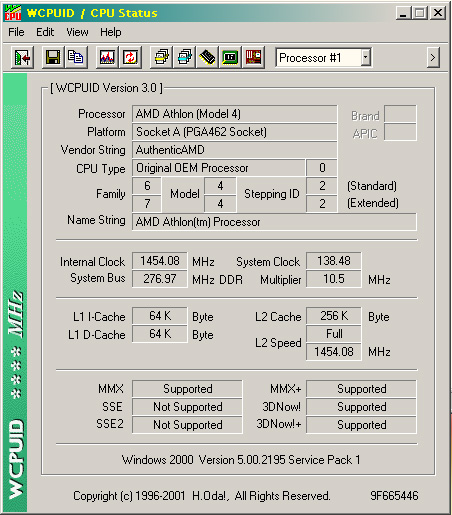Open the cyan stacked windows feature icon
This screenshot has width=452, height=515.
pyautogui.click(x=184, y=58)
